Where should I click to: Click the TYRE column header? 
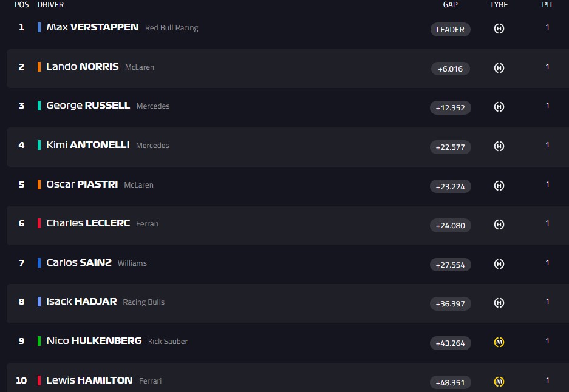pos(499,5)
